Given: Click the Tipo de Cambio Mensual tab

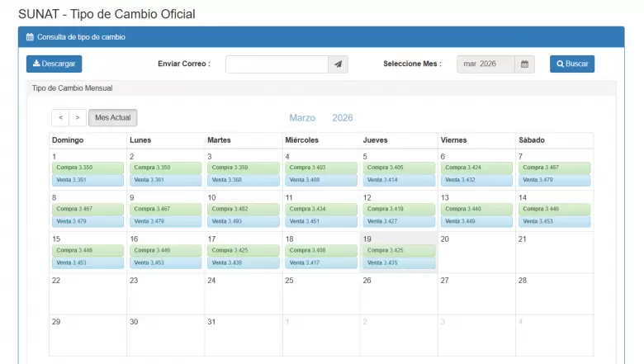Looking at the screenshot, I should click(x=72, y=87).
